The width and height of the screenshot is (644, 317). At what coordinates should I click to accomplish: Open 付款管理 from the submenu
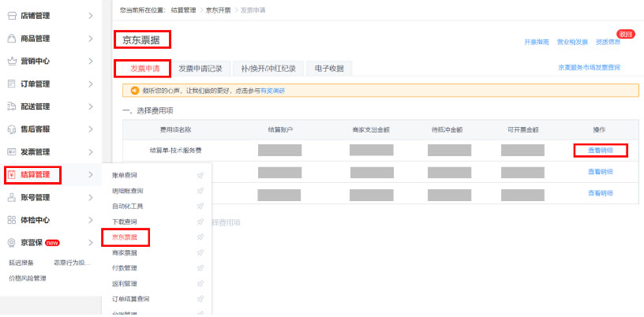(x=125, y=268)
